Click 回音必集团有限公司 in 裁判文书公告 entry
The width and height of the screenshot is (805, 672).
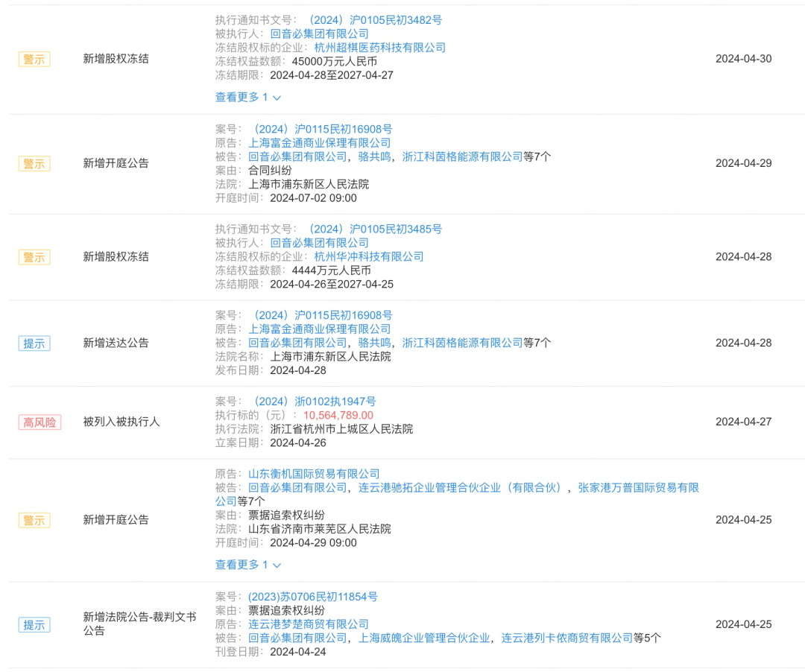coord(297,638)
